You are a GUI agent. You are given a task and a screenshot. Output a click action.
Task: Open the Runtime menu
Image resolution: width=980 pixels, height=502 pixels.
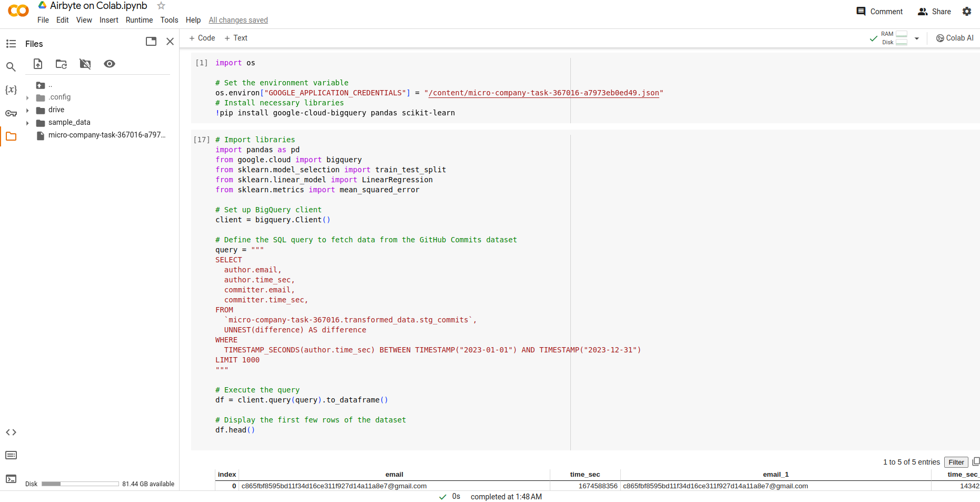click(139, 20)
